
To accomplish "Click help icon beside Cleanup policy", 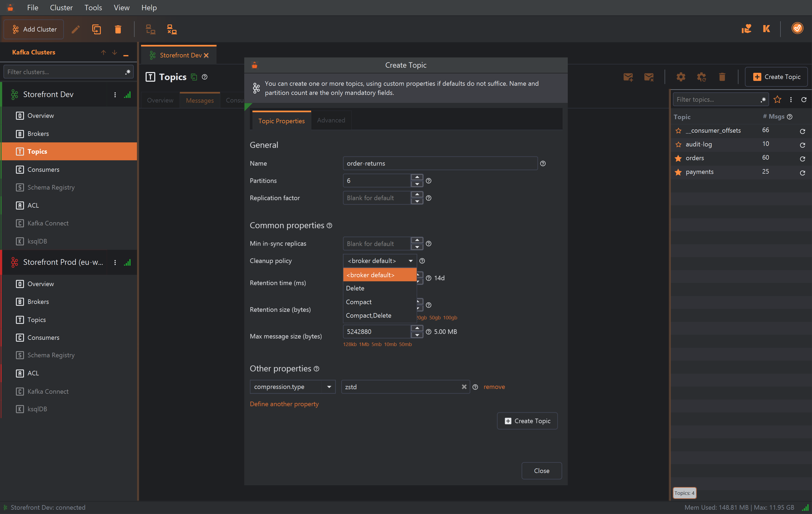I will (x=422, y=261).
